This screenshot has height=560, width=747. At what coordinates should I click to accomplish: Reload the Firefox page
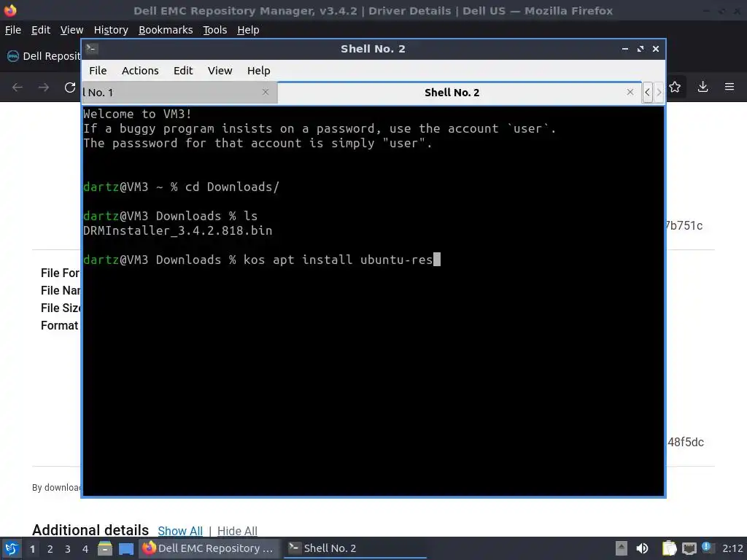tap(70, 87)
